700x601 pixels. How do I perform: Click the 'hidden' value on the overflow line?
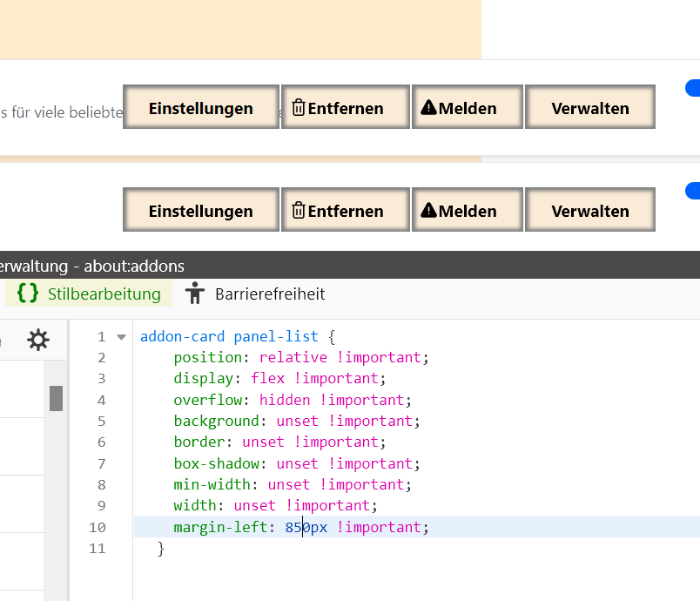pos(284,400)
